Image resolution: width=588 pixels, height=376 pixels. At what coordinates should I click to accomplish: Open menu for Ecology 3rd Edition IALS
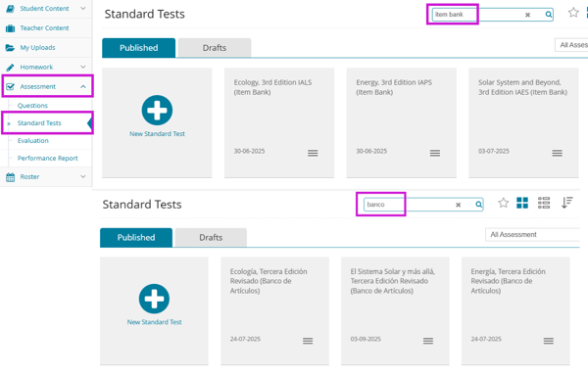(313, 153)
